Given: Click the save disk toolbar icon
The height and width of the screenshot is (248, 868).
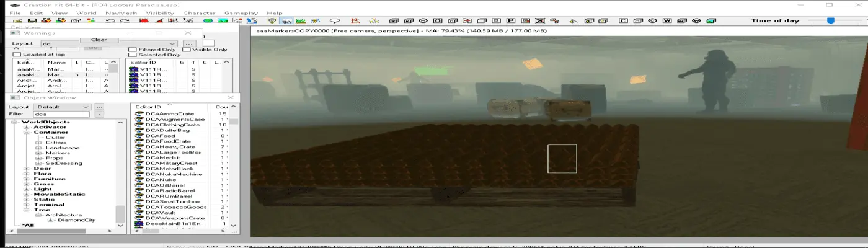Looking at the screenshot, I should click(x=32, y=20).
